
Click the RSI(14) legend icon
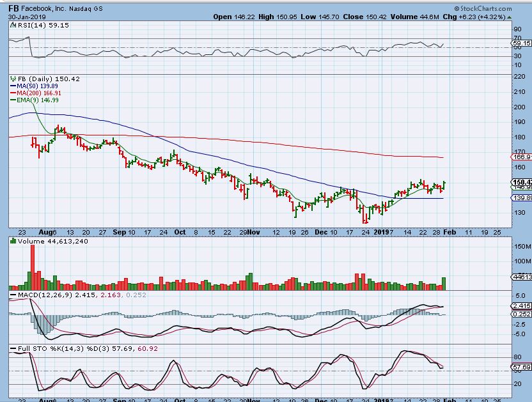point(13,25)
